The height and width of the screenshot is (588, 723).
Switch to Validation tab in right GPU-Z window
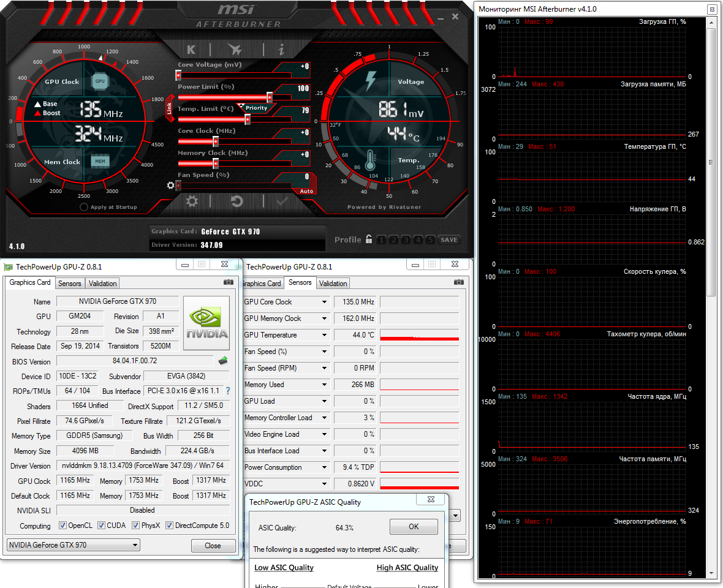pos(333,284)
